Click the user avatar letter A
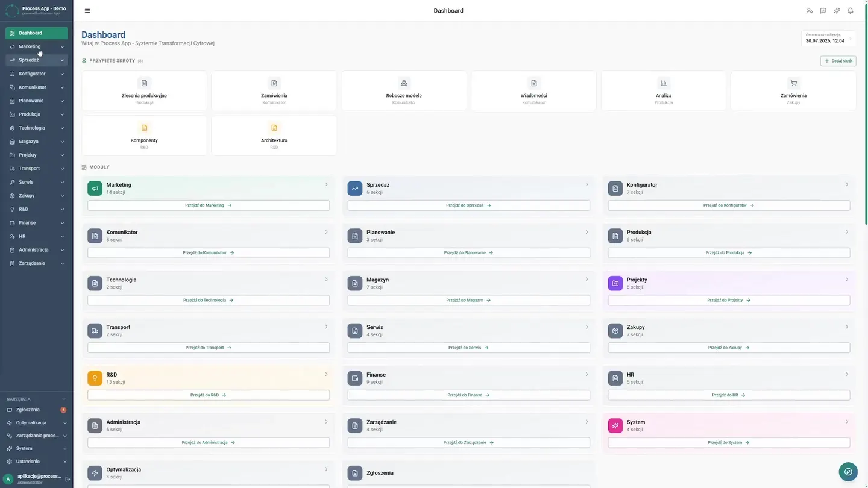The image size is (868, 488). [x=8, y=479]
